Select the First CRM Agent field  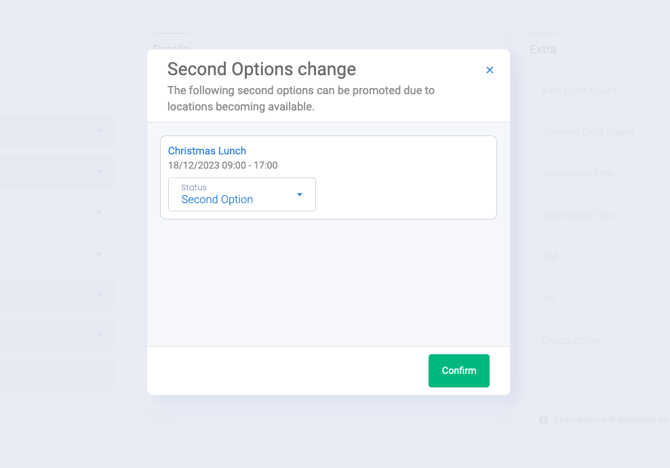(x=600, y=91)
